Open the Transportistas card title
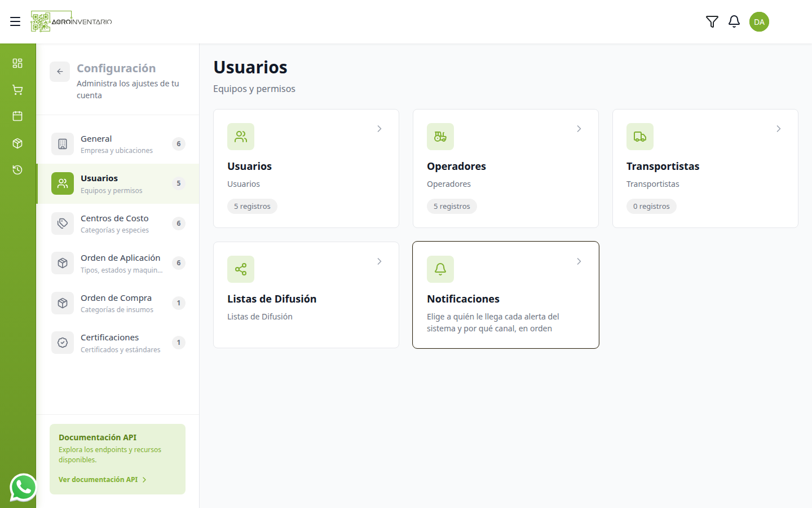The height and width of the screenshot is (508, 812). (x=663, y=167)
